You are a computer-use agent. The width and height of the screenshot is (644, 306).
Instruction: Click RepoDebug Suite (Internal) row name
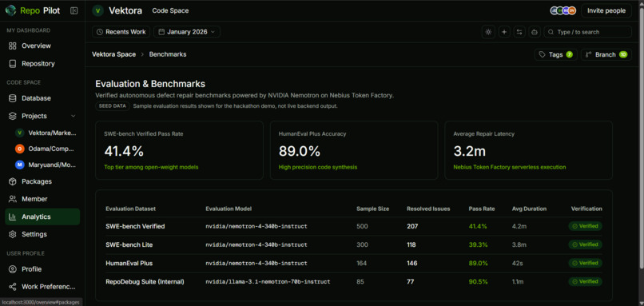click(145, 282)
